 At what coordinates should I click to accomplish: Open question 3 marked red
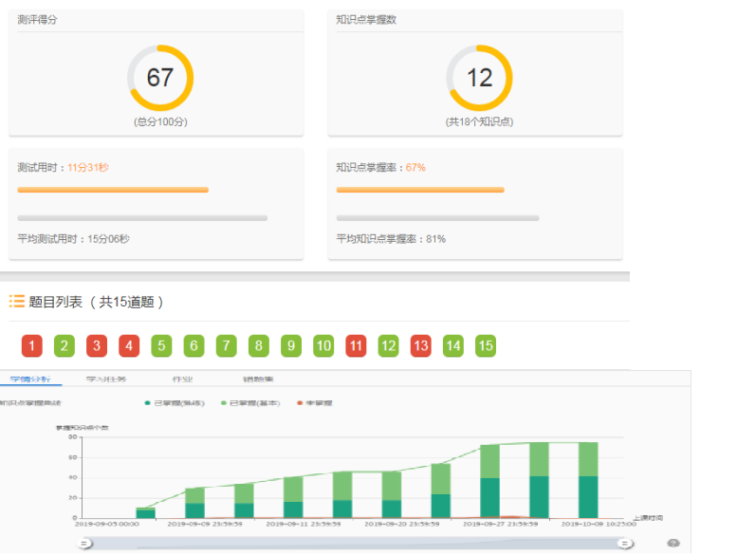97,346
